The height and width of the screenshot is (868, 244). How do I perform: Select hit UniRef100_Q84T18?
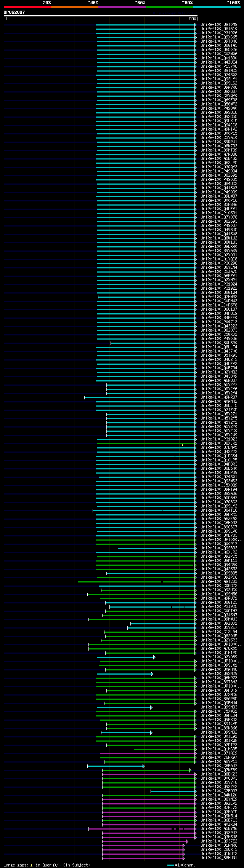pos(219,511)
